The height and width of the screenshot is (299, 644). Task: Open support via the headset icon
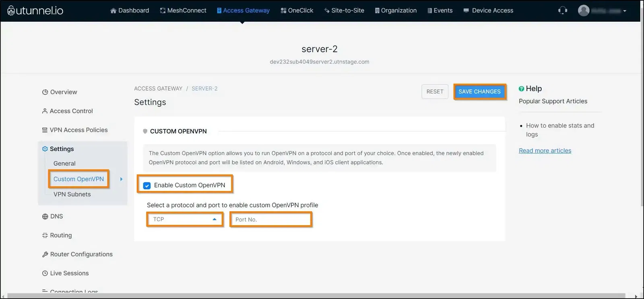[563, 10]
